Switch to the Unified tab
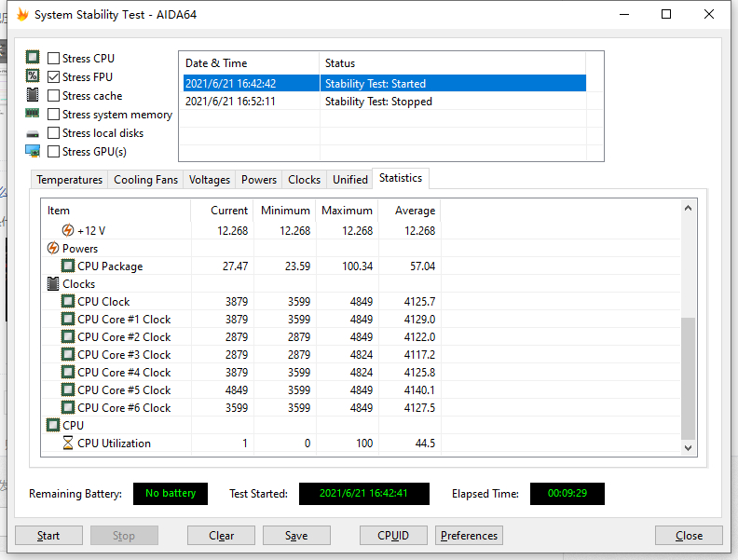This screenshot has width=738, height=560. click(x=350, y=180)
